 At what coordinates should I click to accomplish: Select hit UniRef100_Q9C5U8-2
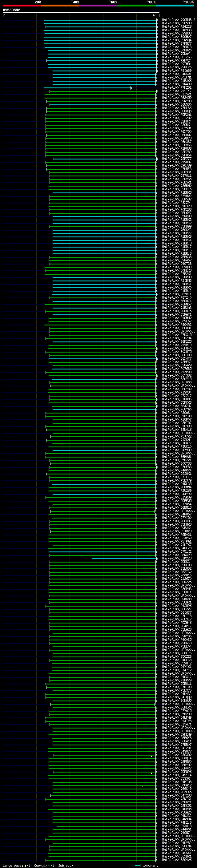179,20
